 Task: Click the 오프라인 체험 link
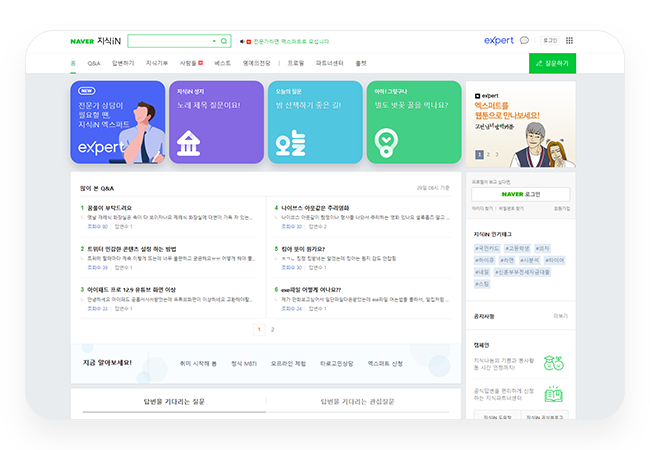(x=288, y=363)
